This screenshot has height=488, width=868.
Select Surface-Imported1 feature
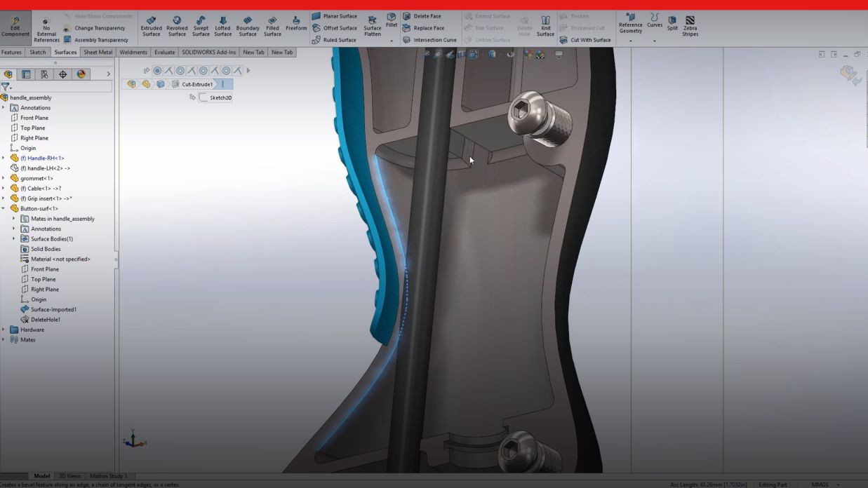[48, 309]
